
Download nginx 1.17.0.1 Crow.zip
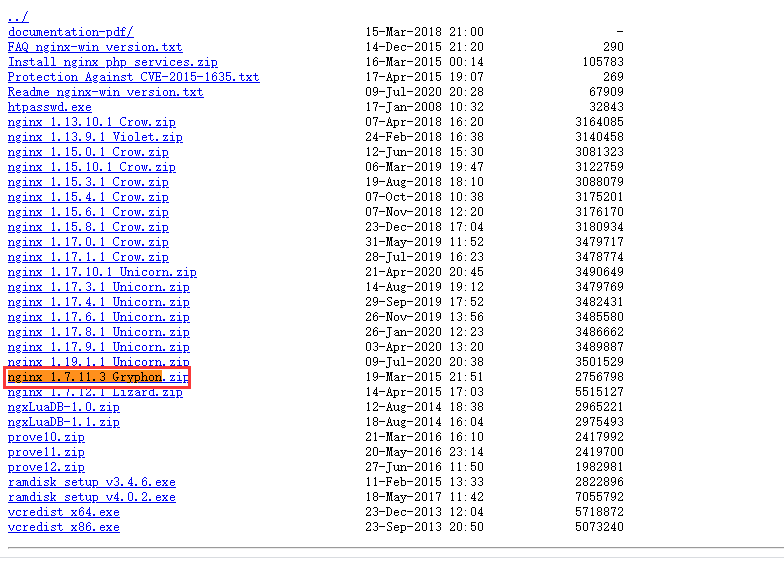88,242
